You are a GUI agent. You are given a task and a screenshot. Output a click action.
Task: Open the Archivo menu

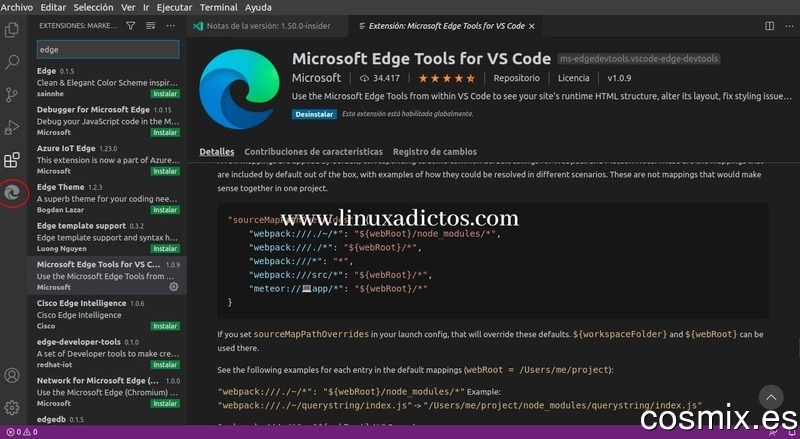click(x=16, y=7)
